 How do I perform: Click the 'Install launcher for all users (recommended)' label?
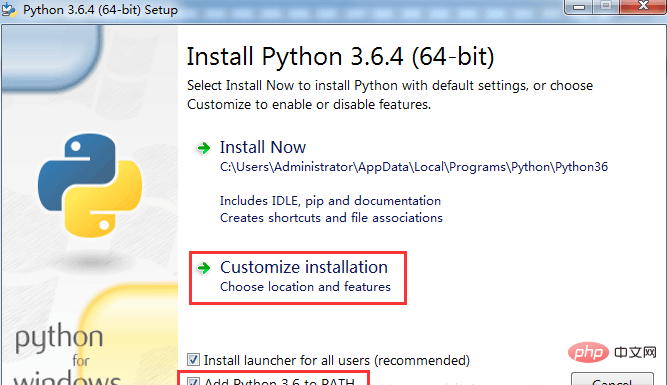click(x=336, y=360)
